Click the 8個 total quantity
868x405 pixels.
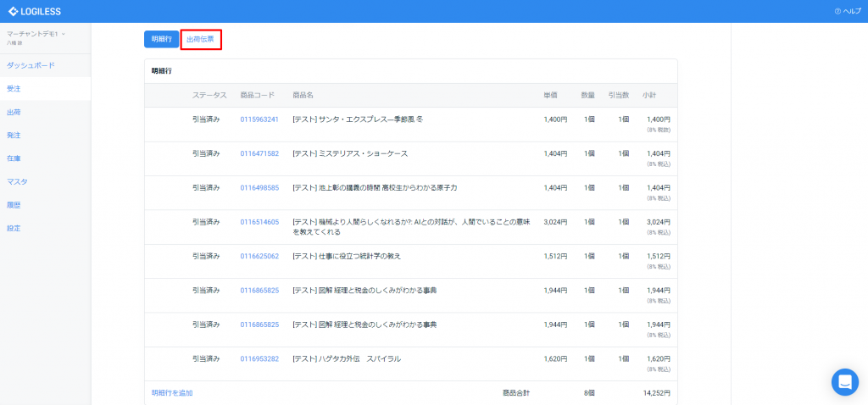click(x=589, y=393)
